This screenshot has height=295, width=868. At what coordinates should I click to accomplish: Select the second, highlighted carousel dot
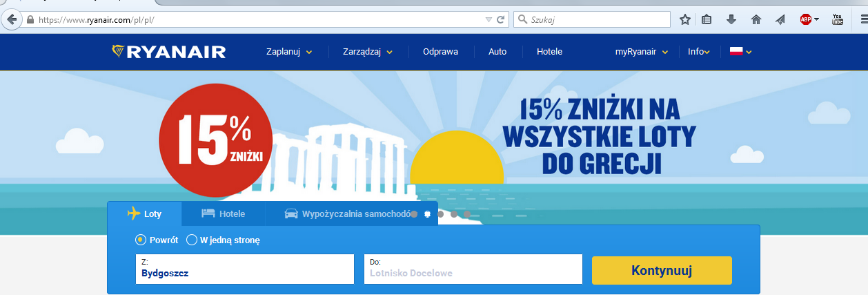[x=427, y=214]
